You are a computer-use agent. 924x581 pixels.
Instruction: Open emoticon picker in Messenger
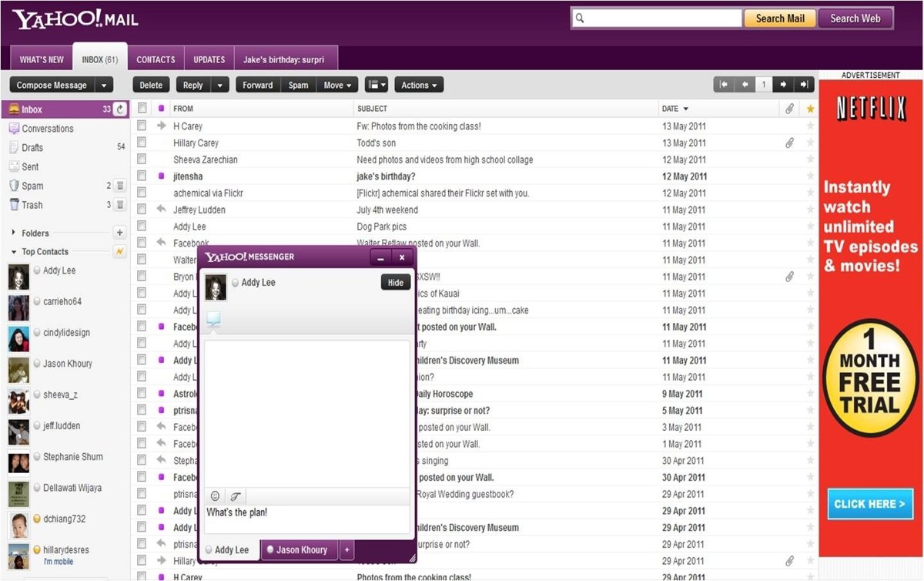[215, 496]
